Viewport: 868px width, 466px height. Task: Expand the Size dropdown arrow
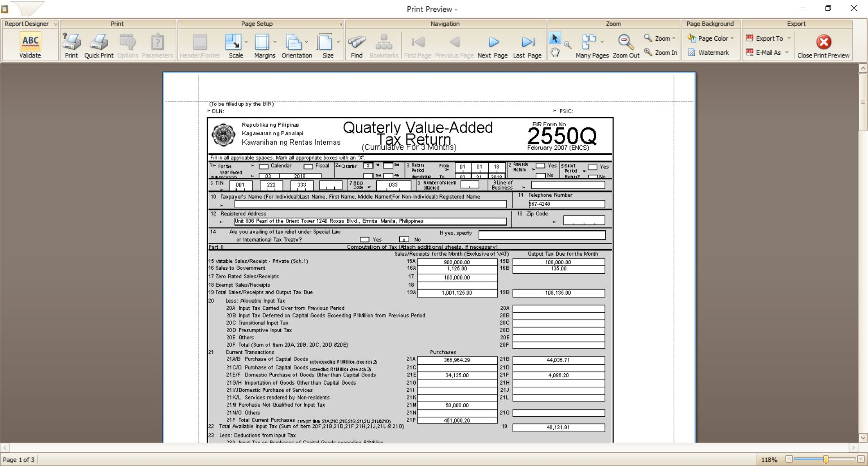point(338,42)
